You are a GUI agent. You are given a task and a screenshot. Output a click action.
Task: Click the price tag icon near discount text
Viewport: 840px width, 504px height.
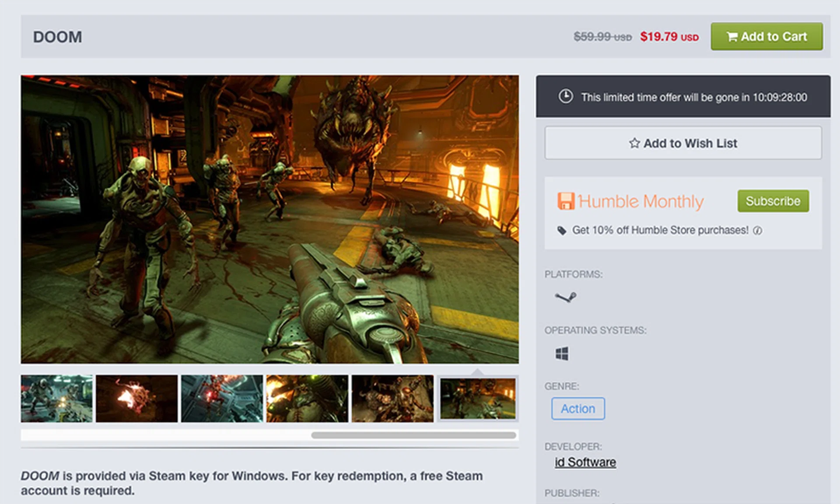coord(561,231)
